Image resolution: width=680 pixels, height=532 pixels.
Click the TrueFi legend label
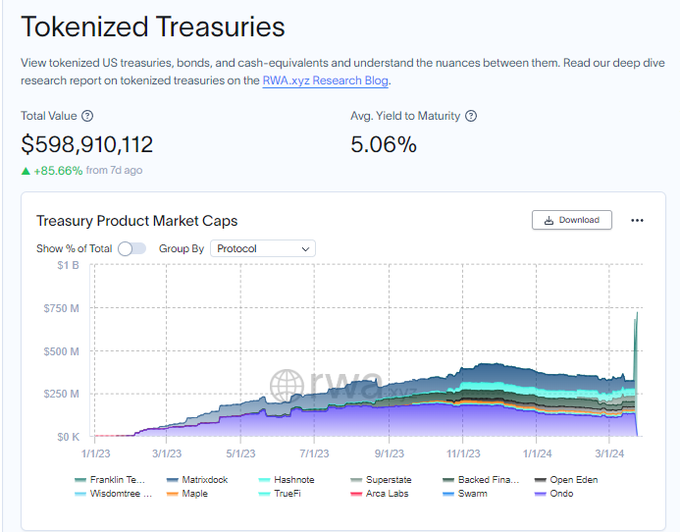tap(288, 493)
